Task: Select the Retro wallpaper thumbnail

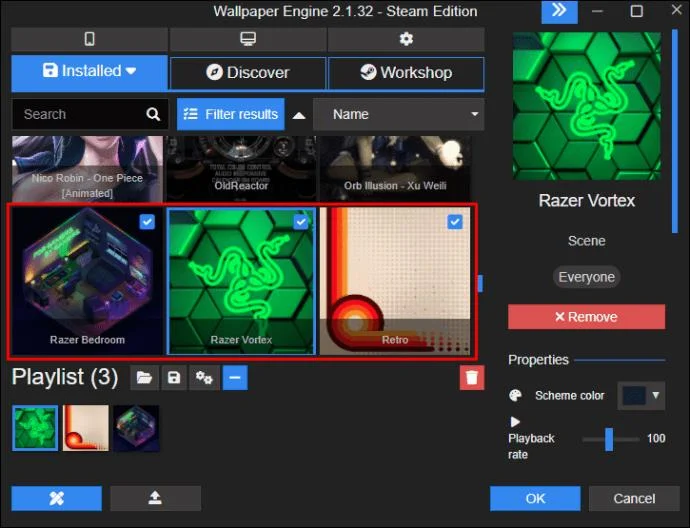Action: click(395, 281)
